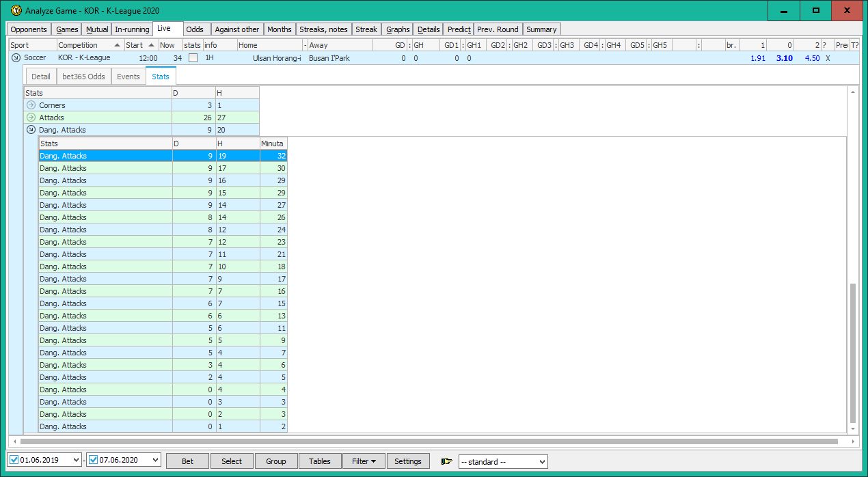Click the pointing hand icon
Image resolution: width=868 pixels, height=477 pixels.
pos(447,461)
